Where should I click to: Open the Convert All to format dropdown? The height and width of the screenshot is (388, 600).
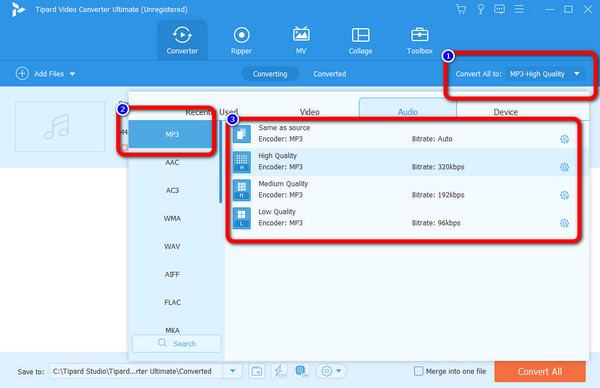coord(545,74)
